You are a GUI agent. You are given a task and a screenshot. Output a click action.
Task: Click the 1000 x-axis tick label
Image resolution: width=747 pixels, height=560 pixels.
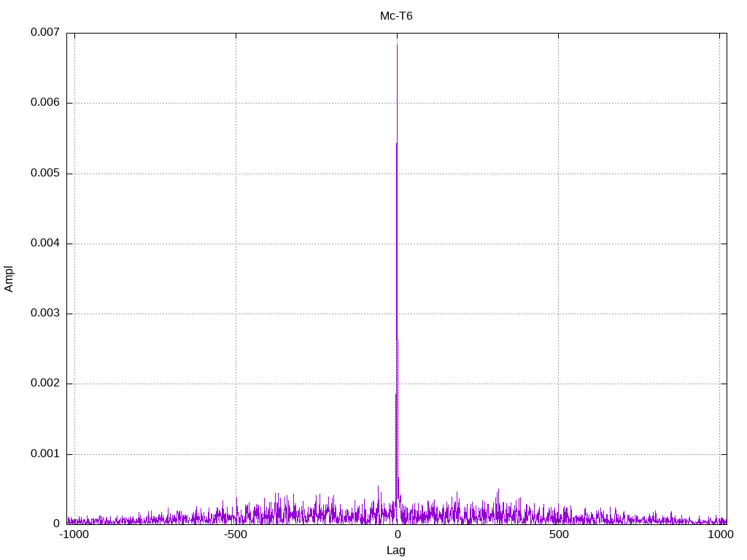pos(720,534)
